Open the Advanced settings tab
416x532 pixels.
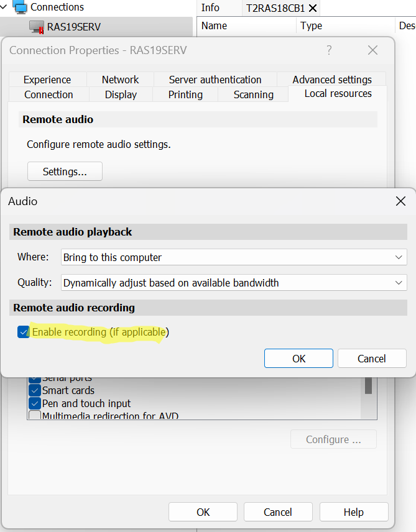pos(331,80)
